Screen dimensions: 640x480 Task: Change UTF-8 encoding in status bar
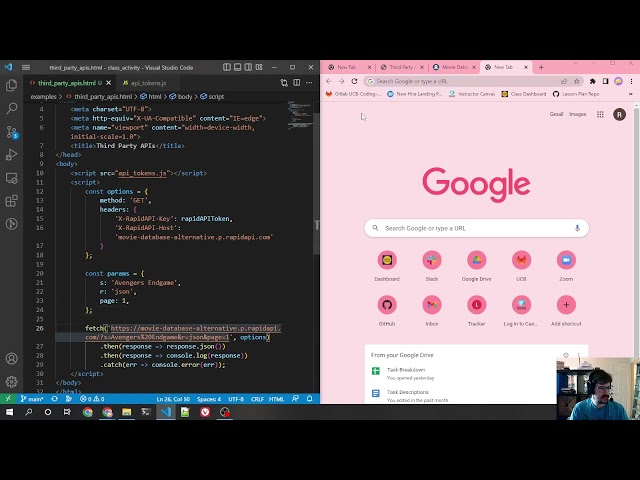tap(236, 399)
